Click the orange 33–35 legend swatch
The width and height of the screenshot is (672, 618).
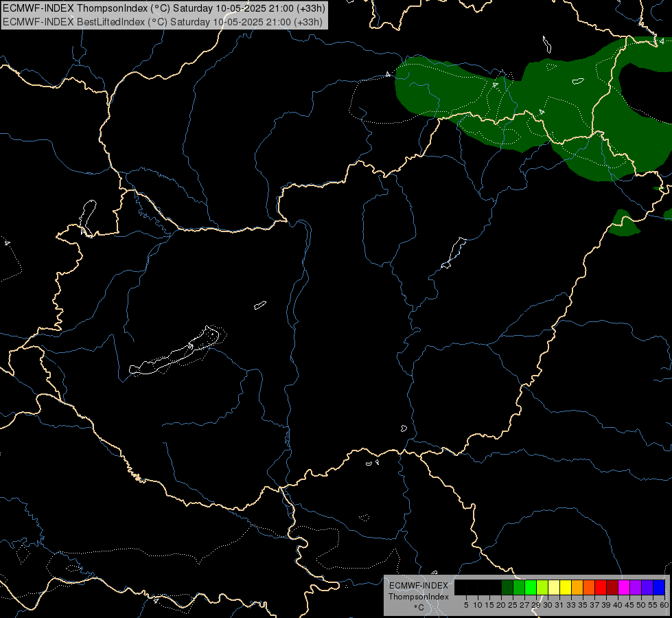tap(577, 587)
